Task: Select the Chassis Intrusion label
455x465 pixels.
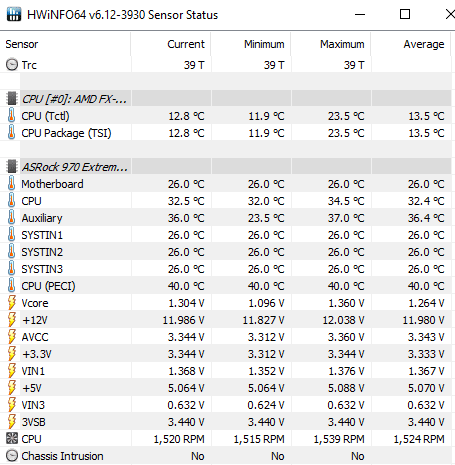Action: pyautogui.click(x=62, y=456)
